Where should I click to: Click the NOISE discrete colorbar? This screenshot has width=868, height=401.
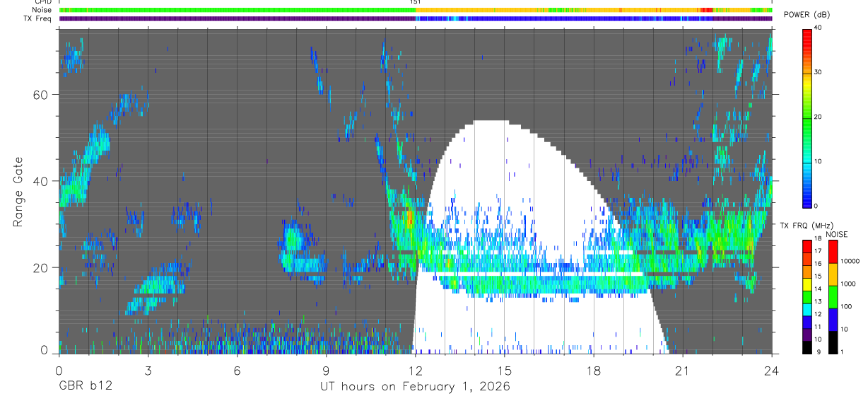[x=833, y=296]
